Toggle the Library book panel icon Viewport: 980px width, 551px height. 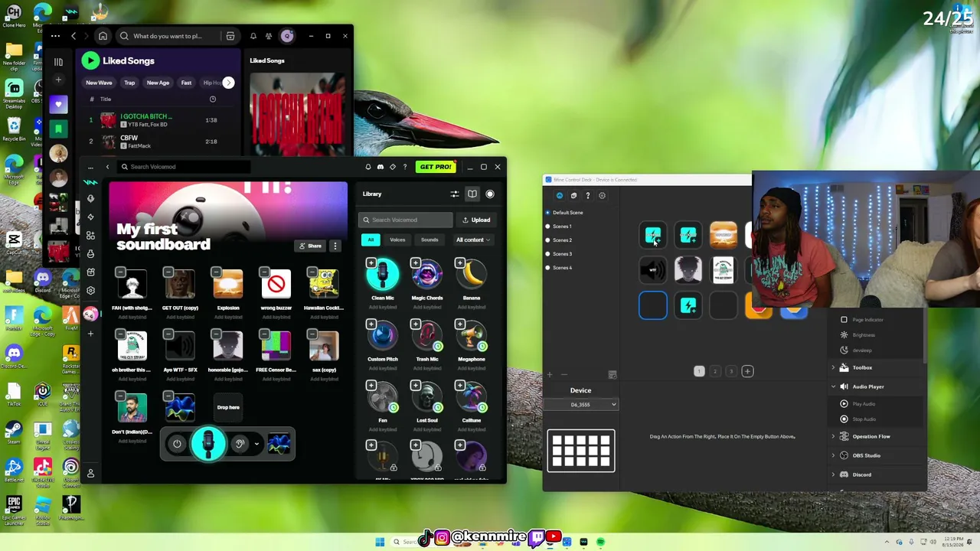(472, 194)
